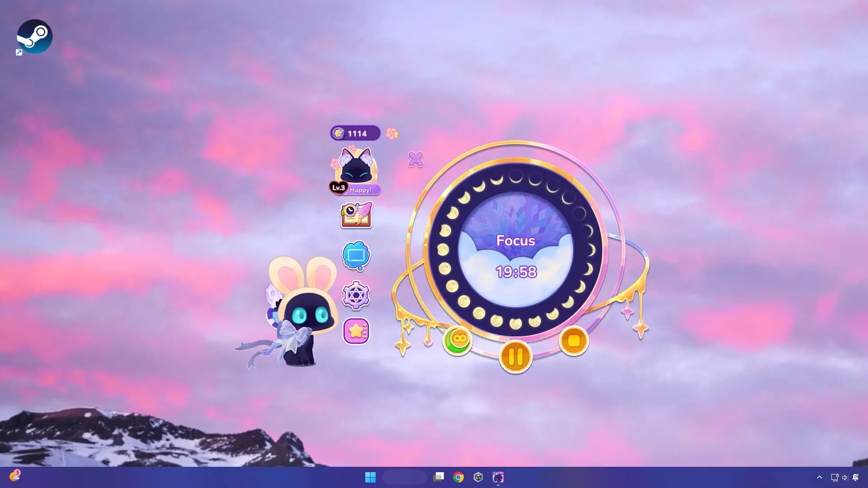Click the Focus label on the timer face
868x488 pixels.
coord(515,241)
